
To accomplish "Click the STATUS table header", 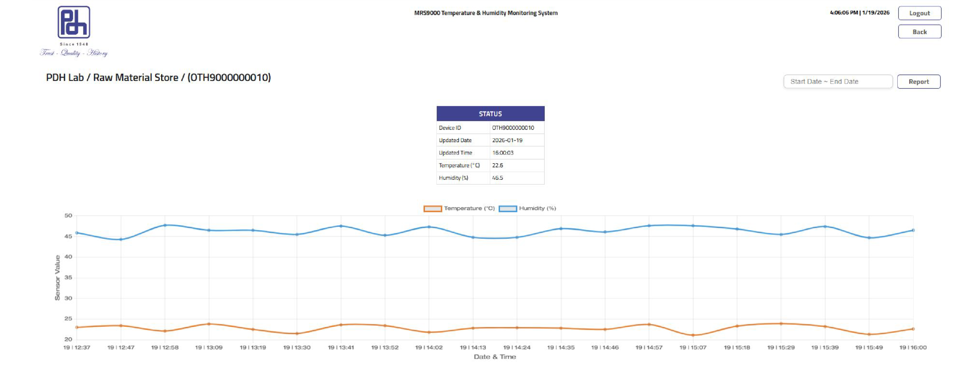I will (x=490, y=114).
